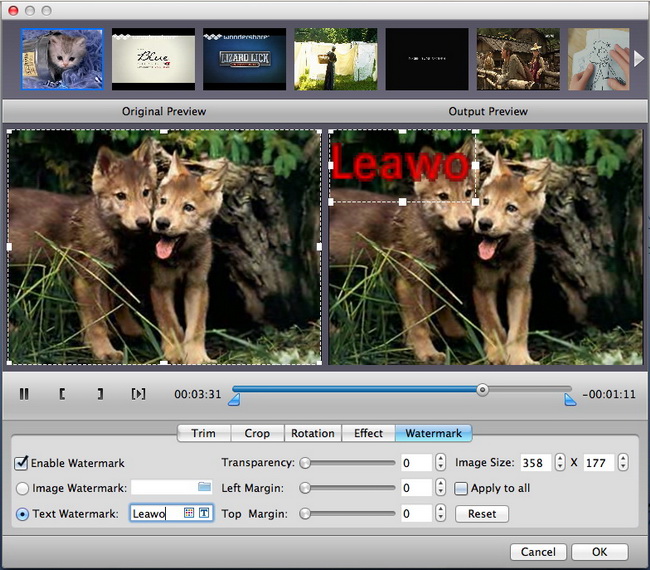Click the Top Margin value stepper
The height and width of the screenshot is (570, 650).
tap(440, 513)
